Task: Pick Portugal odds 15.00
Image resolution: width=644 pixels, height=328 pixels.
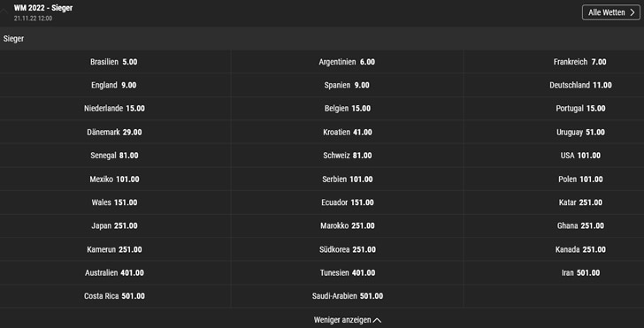Action: pyautogui.click(x=554, y=109)
